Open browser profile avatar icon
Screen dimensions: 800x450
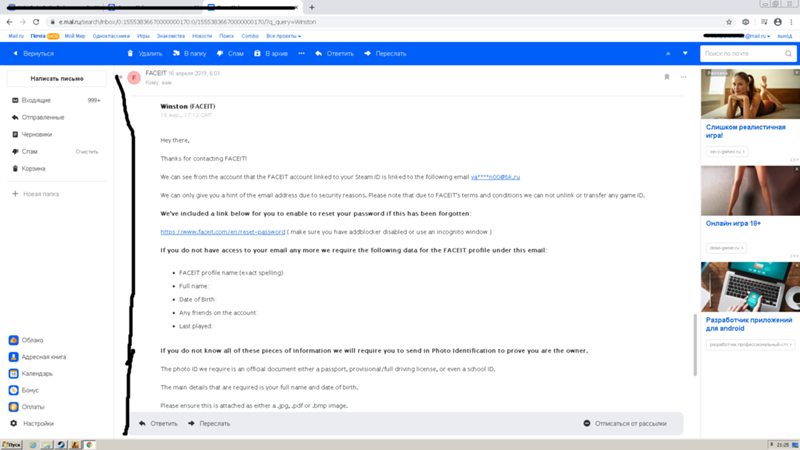[778, 22]
